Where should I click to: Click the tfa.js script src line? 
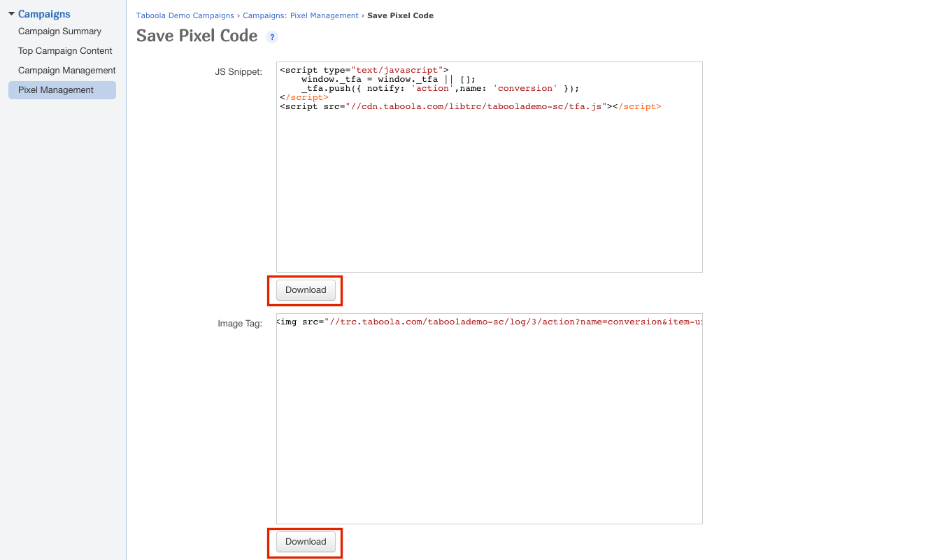point(470,107)
